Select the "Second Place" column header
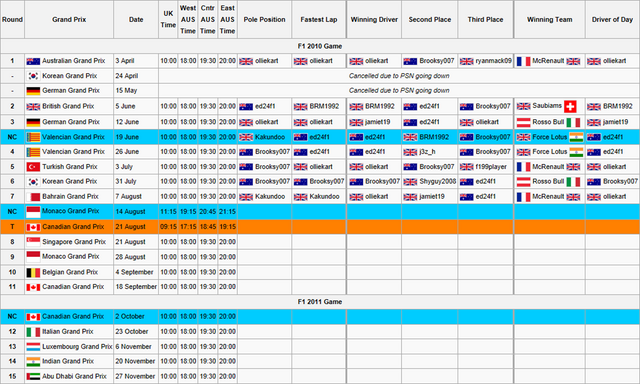 point(430,20)
